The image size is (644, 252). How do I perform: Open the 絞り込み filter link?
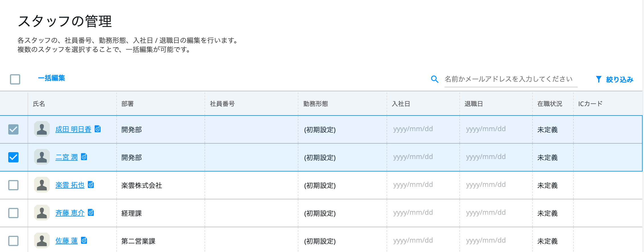pos(619,80)
